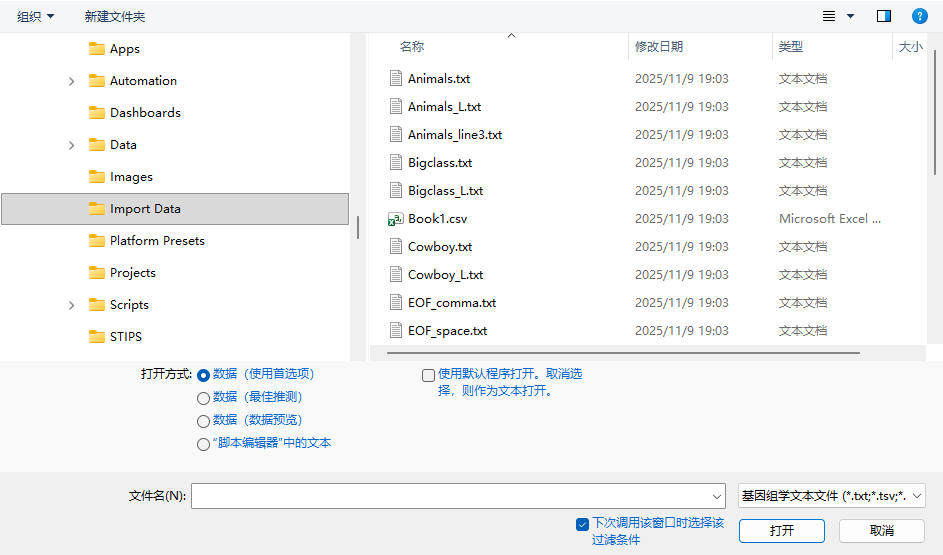
Task: Click Cowboy_L.txt file name text
Action: [446, 275]
